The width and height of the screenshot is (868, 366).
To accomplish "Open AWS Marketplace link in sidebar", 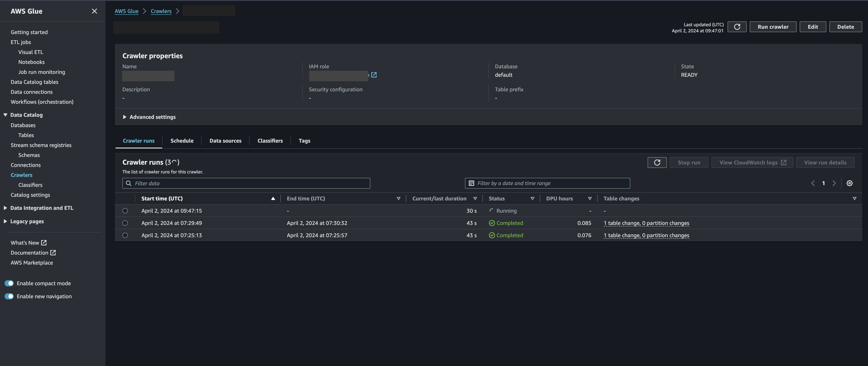I will [32, 263].
